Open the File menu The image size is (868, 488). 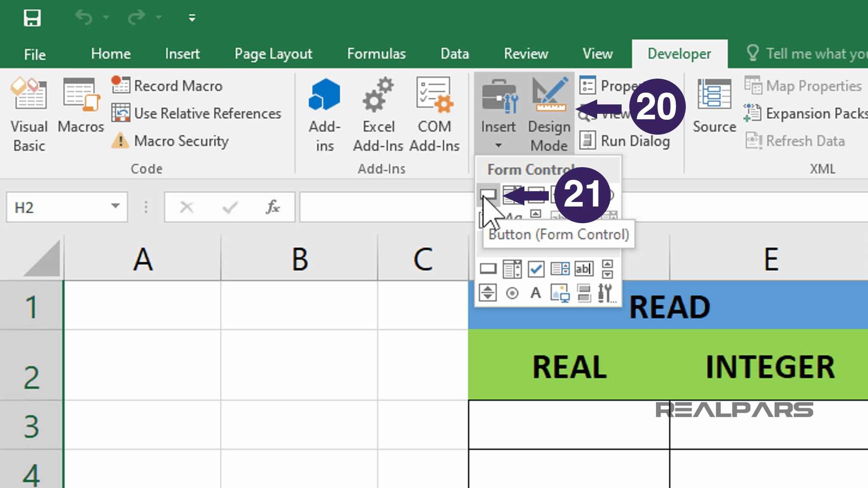(34, 54)
